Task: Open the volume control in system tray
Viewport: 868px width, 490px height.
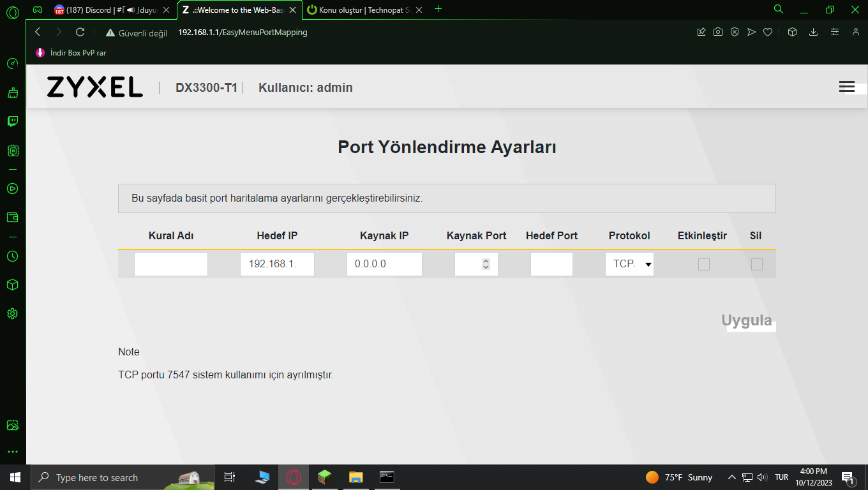Action: click(763, 477)
